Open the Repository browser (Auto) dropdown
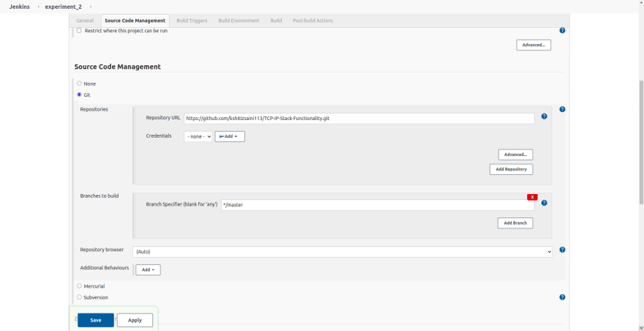 click(x=342, y=252)
